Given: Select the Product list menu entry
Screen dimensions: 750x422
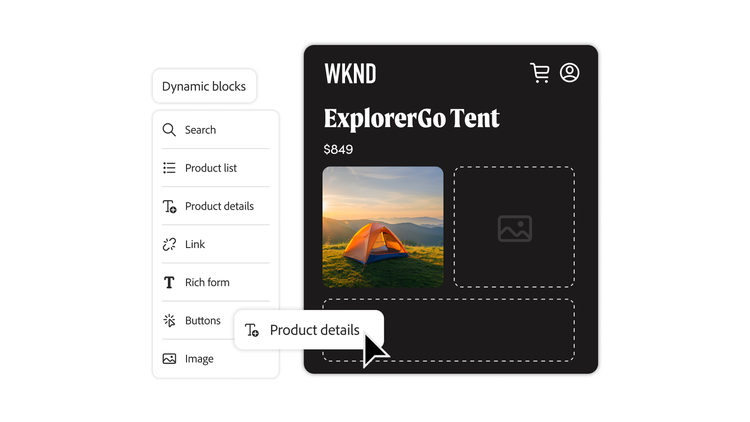Looking at the screenshot, I should click(x=211, y=168).
